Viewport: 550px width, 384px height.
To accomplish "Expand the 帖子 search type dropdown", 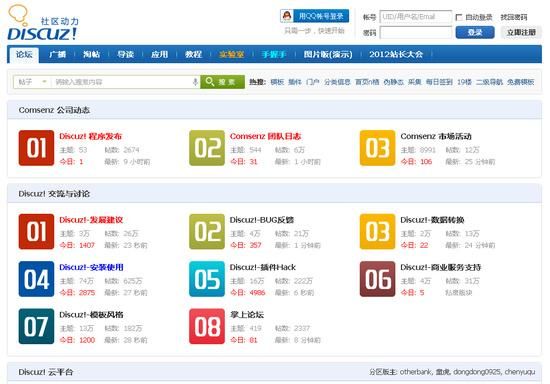I will click(32, 82).
